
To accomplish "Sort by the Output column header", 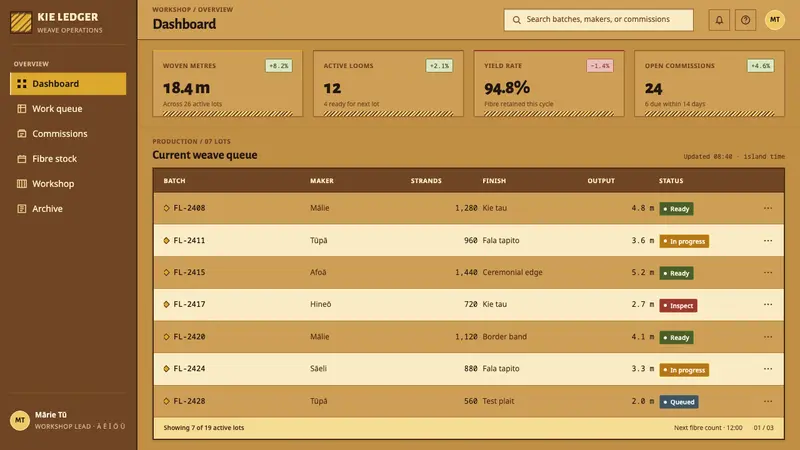I will 601,181.
